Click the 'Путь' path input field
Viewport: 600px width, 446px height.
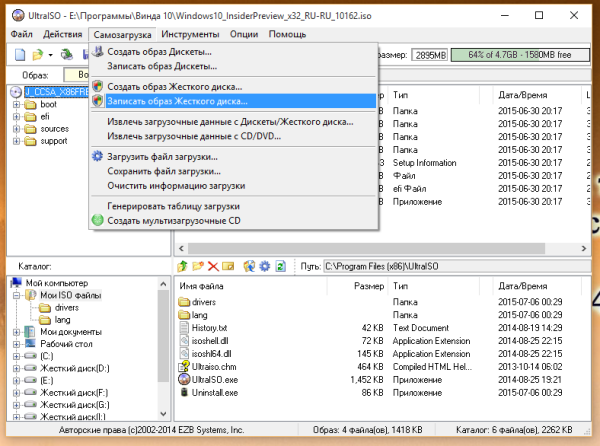tap(457, 266)
